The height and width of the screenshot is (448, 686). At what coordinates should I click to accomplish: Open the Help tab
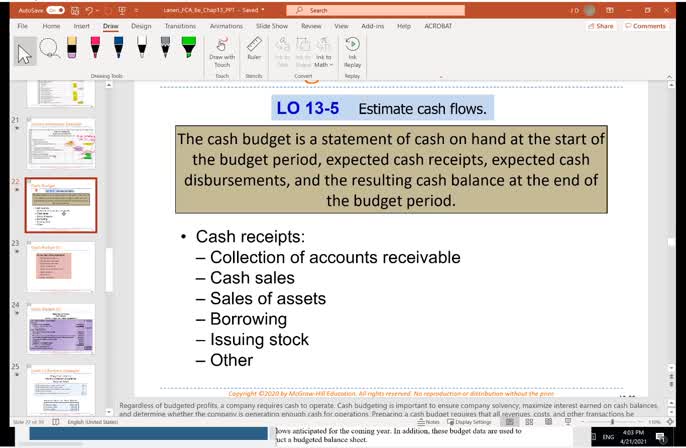point(404,26)
